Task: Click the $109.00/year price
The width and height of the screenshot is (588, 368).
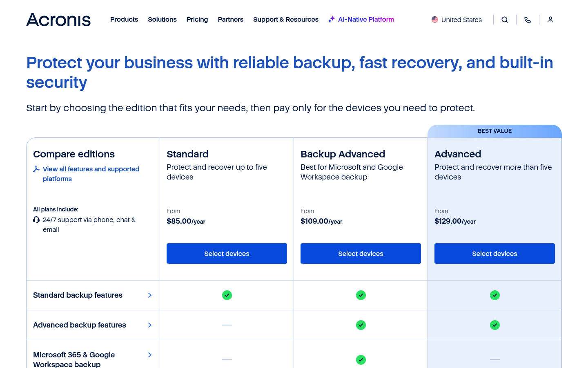Action: 321,221
